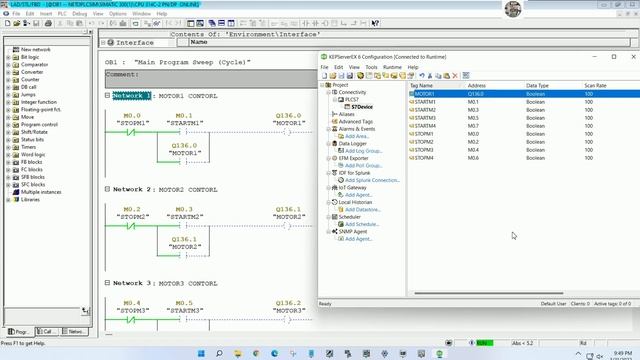This screenshot has width=640, height=360.
Task: Click the red Delete X icon in KEPServerEX
Action: point(455,76)
